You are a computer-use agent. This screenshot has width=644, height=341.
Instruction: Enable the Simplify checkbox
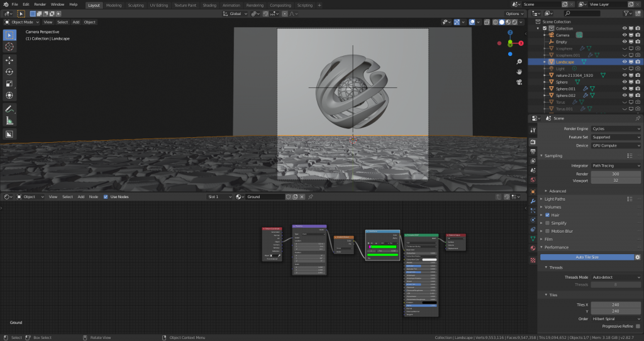548,223
